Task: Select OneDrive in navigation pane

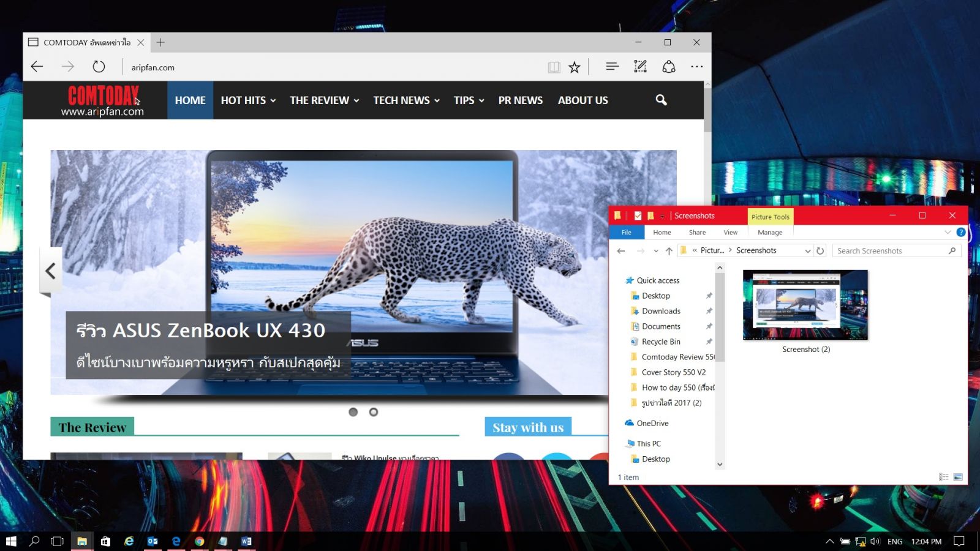Action: click(x=652, y=423)
